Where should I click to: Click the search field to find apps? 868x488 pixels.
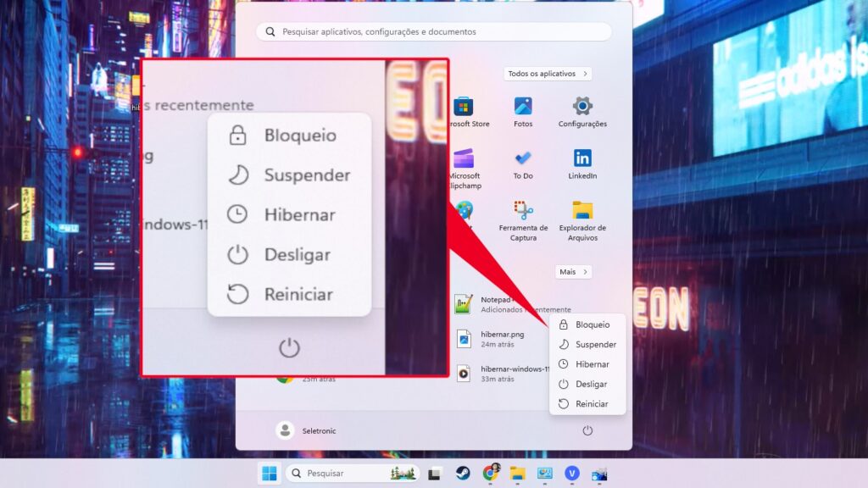click(434, 31)
